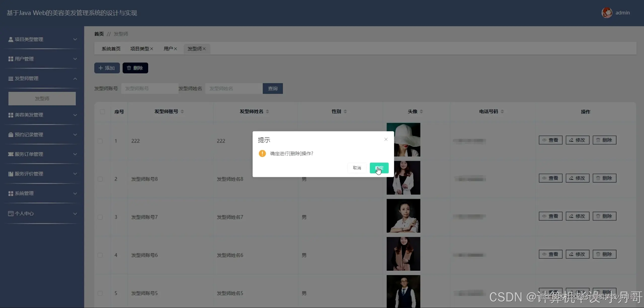Confirm deletion with green 确定 button
644x308 pixels.
point(379,168)
